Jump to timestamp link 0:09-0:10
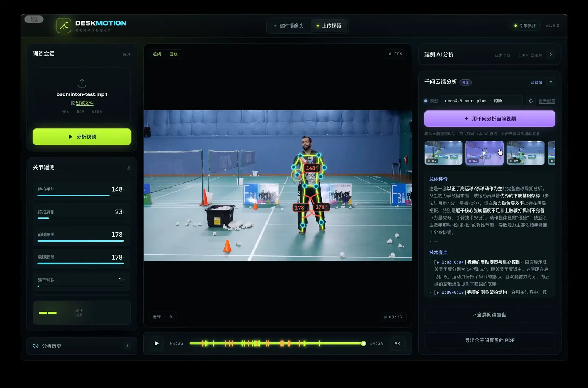This screenshot has height=388, width=588. 450,292
